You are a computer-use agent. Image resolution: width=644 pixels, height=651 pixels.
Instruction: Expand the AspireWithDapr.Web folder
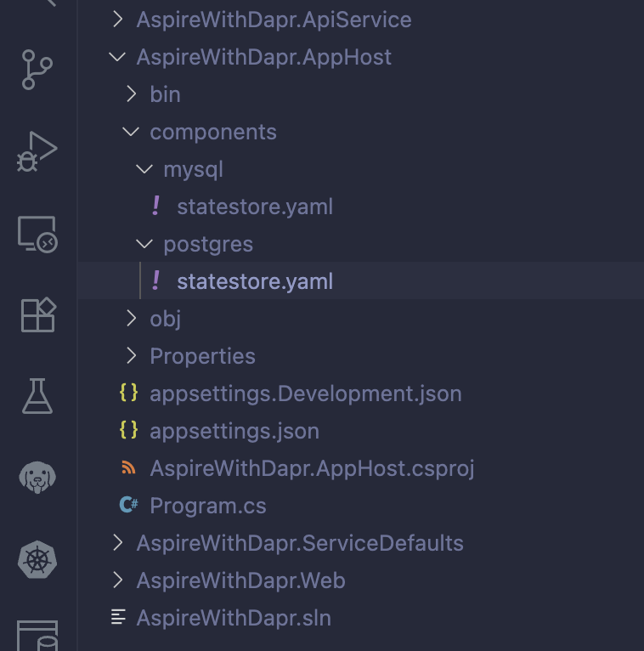click(240, 580)
